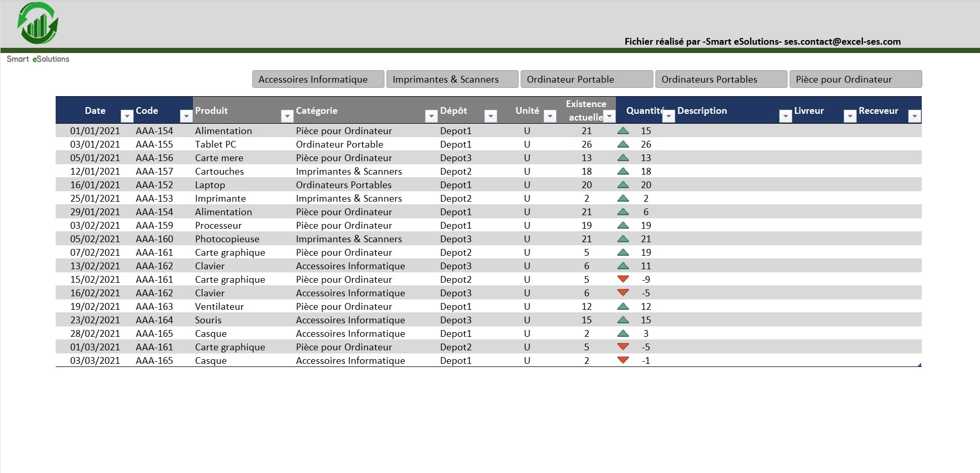
Task: Click red down arrow in last Casque row
Action: (x=623, y=360)
